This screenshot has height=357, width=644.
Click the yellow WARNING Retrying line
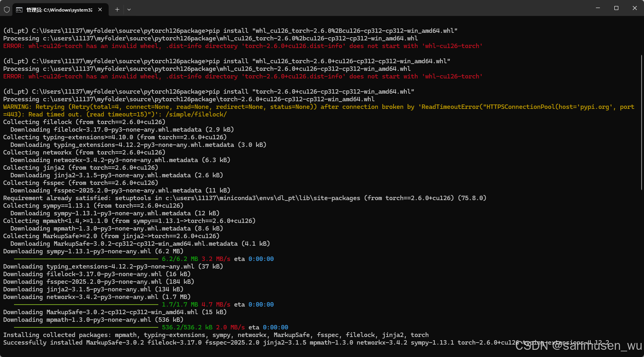[319, 110]
